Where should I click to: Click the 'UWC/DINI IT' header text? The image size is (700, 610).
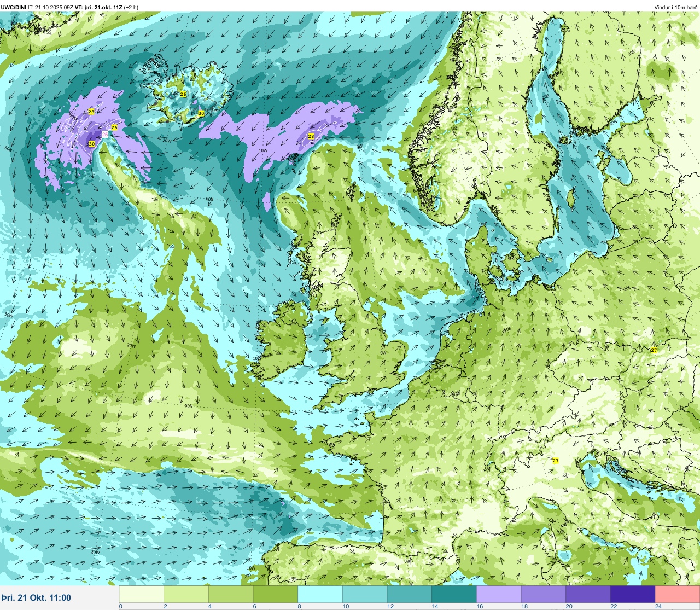tap(17, 7)
